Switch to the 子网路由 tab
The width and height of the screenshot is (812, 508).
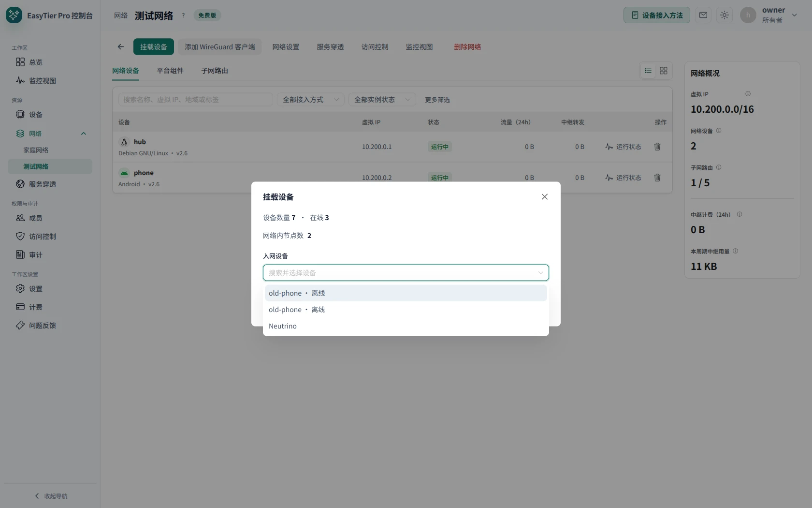215,71
